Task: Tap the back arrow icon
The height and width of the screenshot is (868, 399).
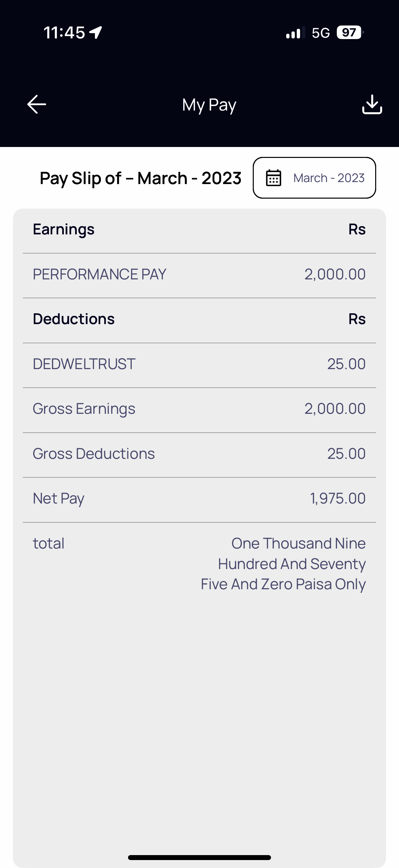Action: (36, 105)
